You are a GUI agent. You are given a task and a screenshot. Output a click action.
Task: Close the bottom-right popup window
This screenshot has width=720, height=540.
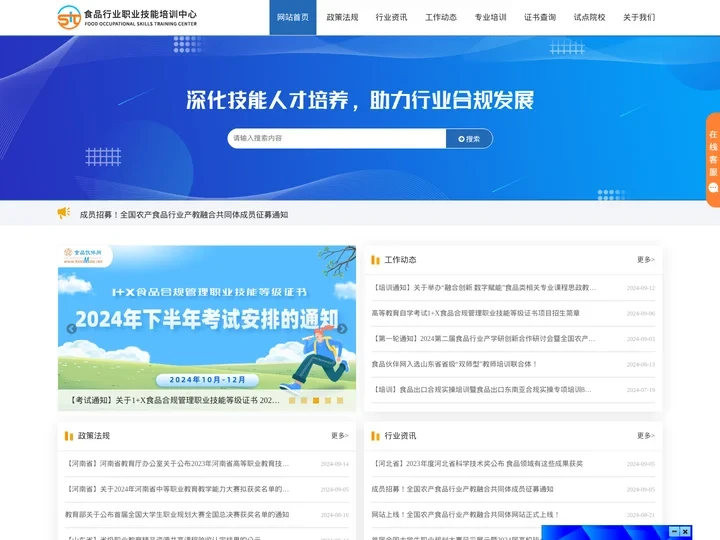(685, 531)
